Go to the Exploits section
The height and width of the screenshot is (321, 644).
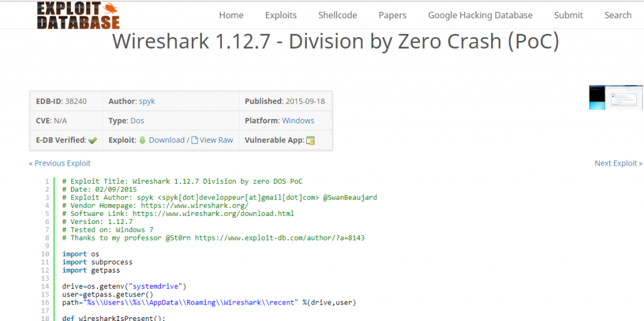pos(281,15)
